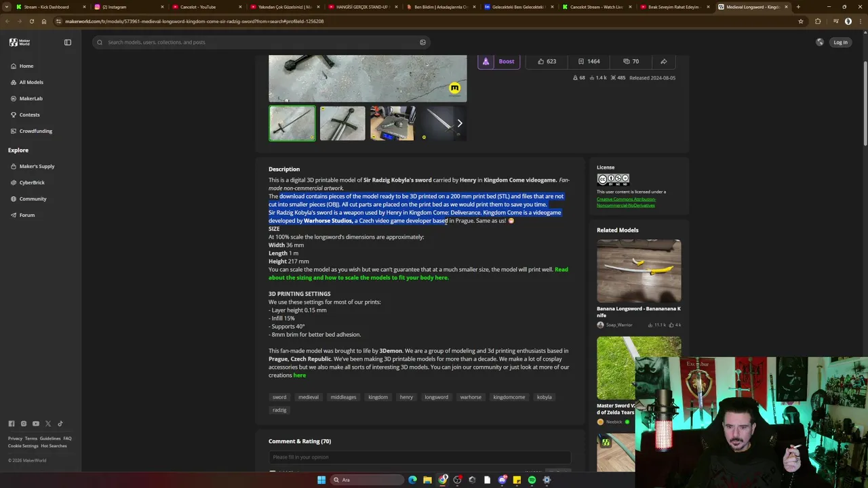Open X (Twitter) icon in sidebar footer
This screenshot has width=868, height=488.
pyautogui.click(x=48, y=424)
